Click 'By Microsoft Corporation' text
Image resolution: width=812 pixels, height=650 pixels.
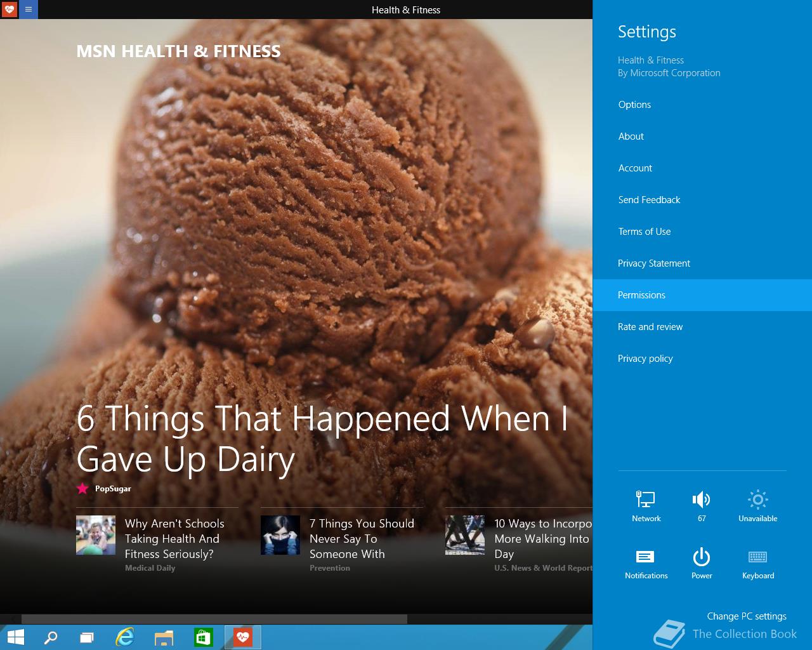point(669,73)
